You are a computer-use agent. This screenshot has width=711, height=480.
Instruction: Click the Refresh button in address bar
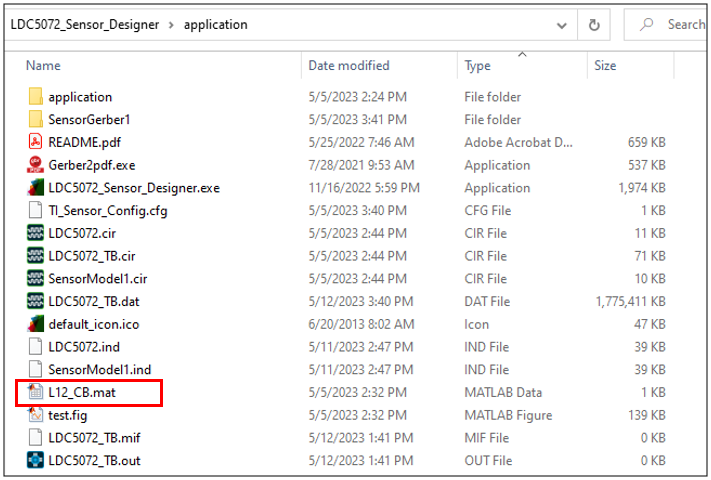tap(594, 25)
